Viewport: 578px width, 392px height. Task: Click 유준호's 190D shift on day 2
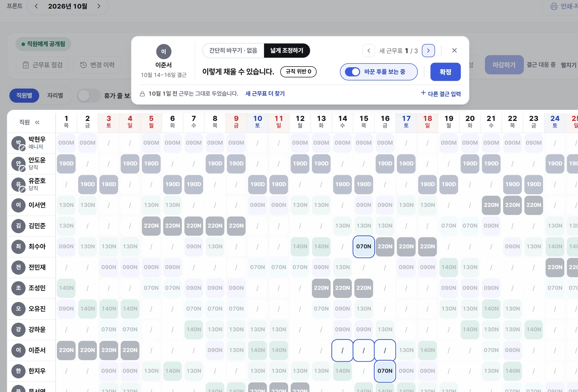[87, 185]
